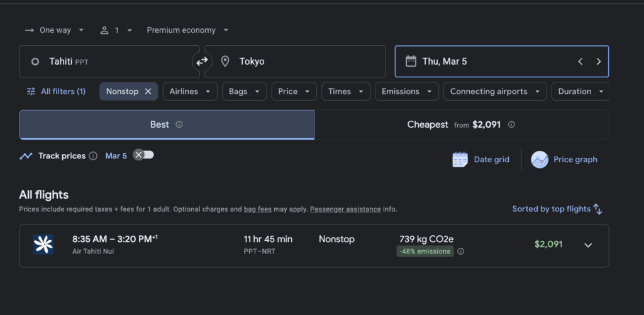Open the Price graph view

coord(564,159)
